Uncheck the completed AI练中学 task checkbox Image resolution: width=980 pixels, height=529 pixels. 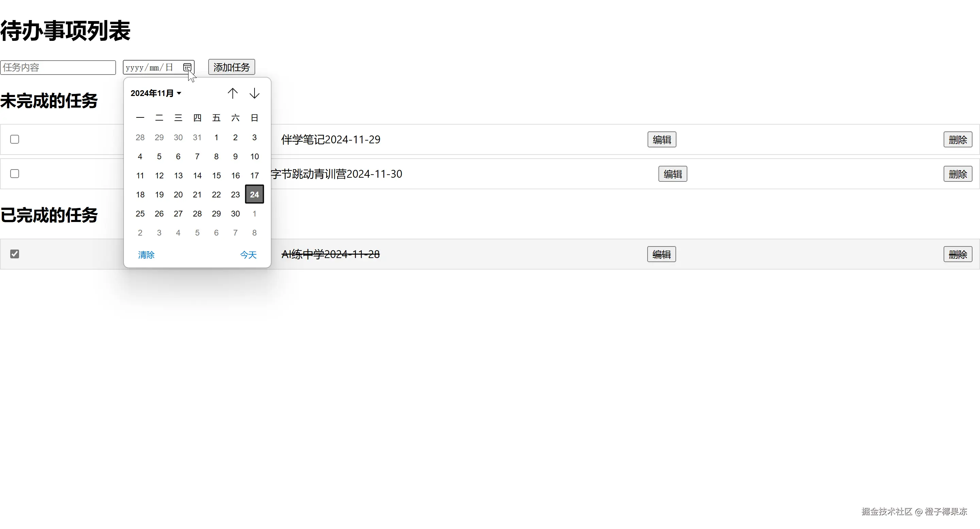click(14, 254)
